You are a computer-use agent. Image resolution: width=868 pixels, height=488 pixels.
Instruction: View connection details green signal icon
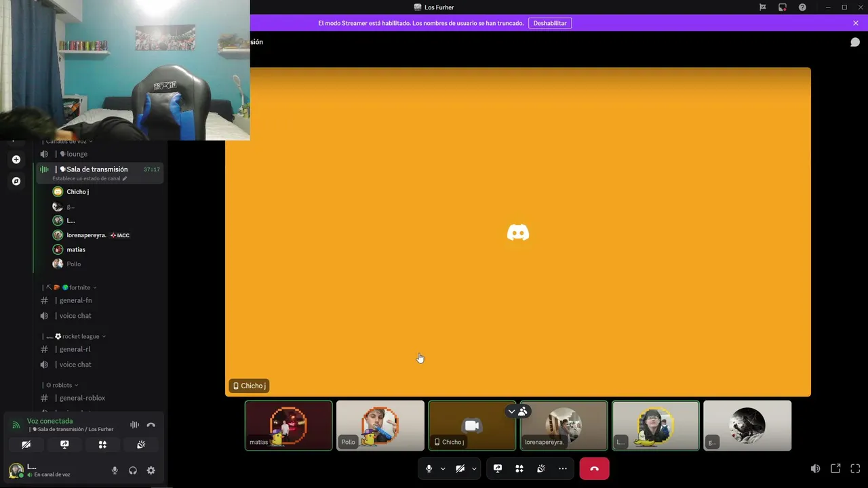pyautogui.click(x=16, y=425)
